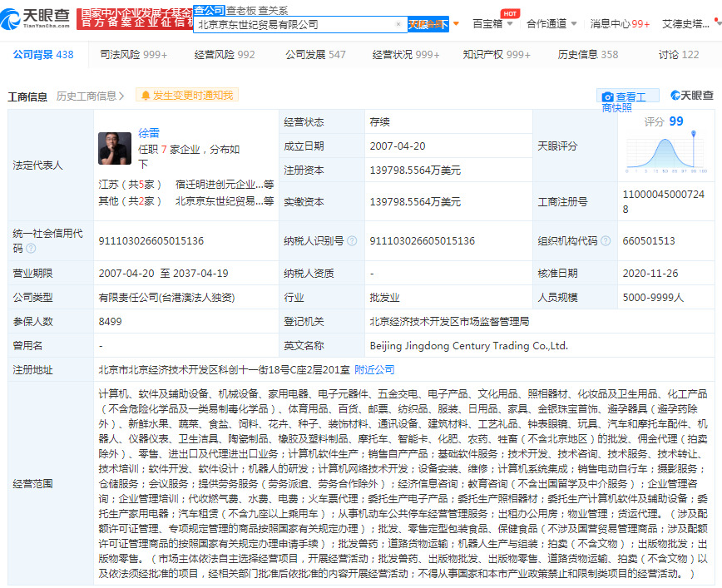Click 查看工商快照 button
722x588 pixels.
(628, 96)
